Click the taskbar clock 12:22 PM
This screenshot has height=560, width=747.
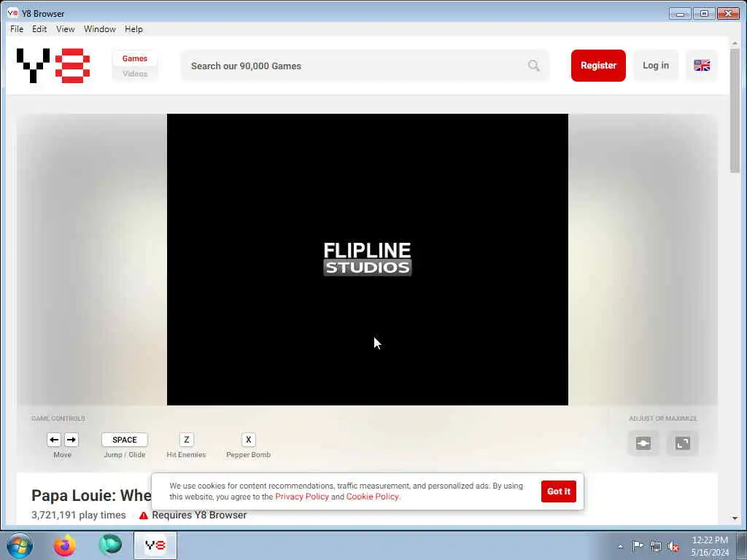pos(710,540)
